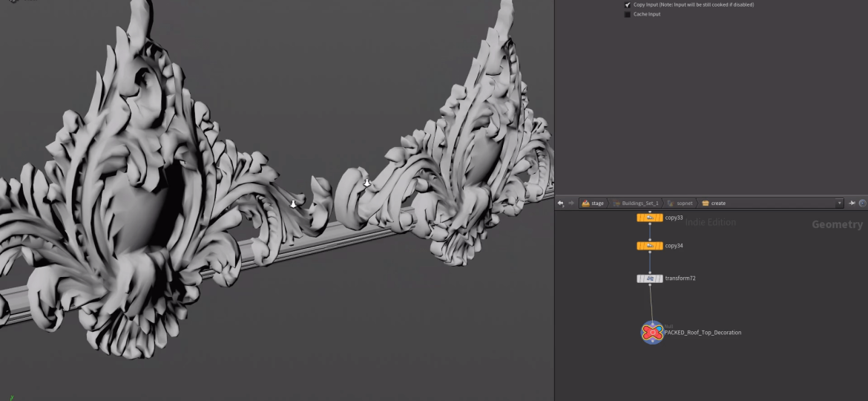
Task: Select the copy34 node icon
Action: (649, 246)
